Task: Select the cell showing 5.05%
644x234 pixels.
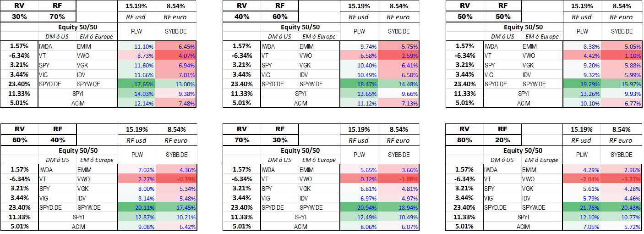Action: [621, 46]
